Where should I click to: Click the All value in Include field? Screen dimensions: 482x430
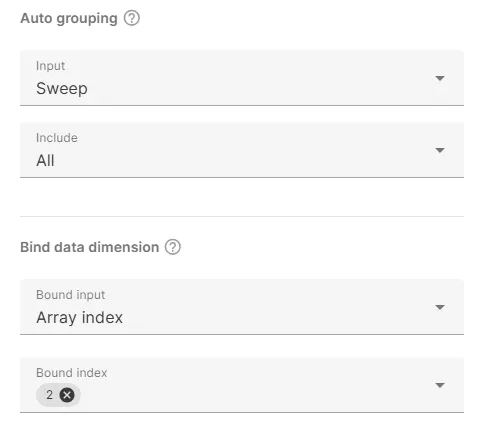(x=45, y=161)
